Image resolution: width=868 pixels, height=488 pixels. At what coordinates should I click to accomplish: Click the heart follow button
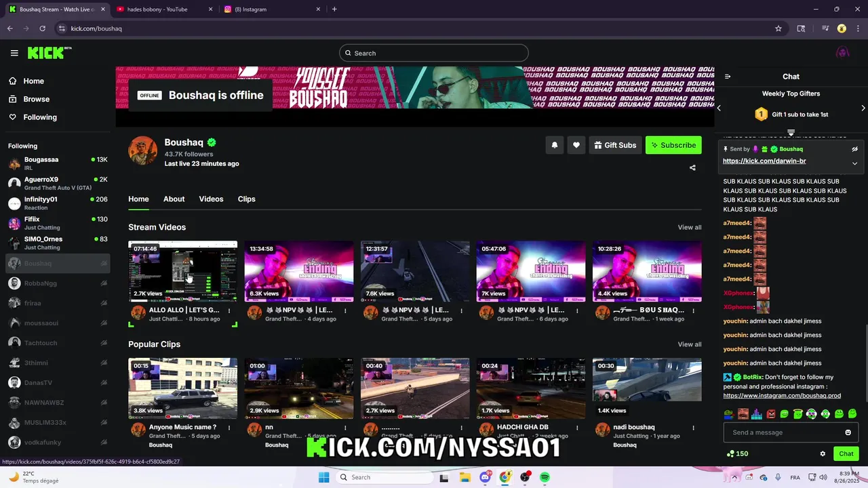tap(576, 145)
